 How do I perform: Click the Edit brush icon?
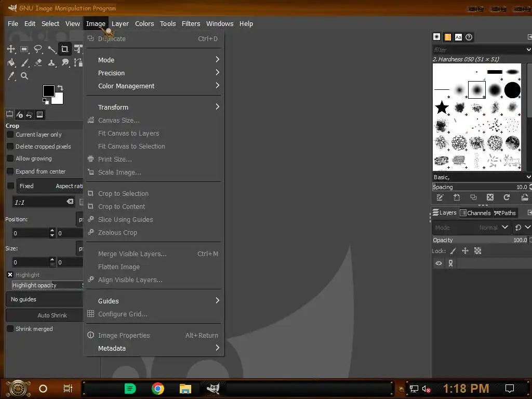pyautogui.click(x=440, y=197)
